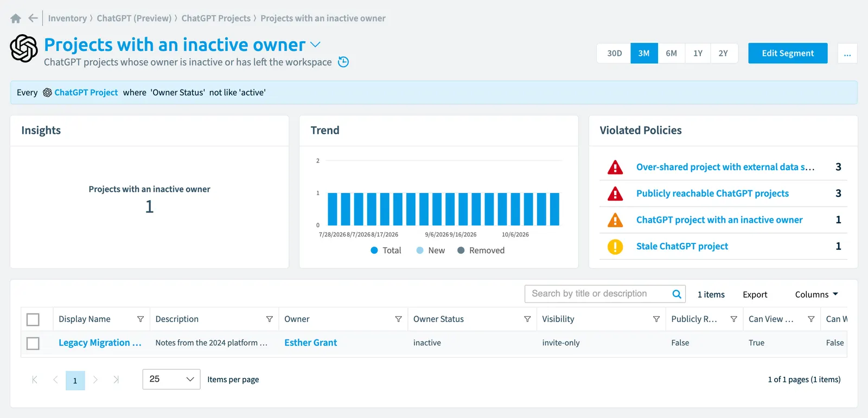Click orange warning icon for inactive owner policy
Image resolution: width=868 pixels, height=418 pixels.
coord(615,220)
